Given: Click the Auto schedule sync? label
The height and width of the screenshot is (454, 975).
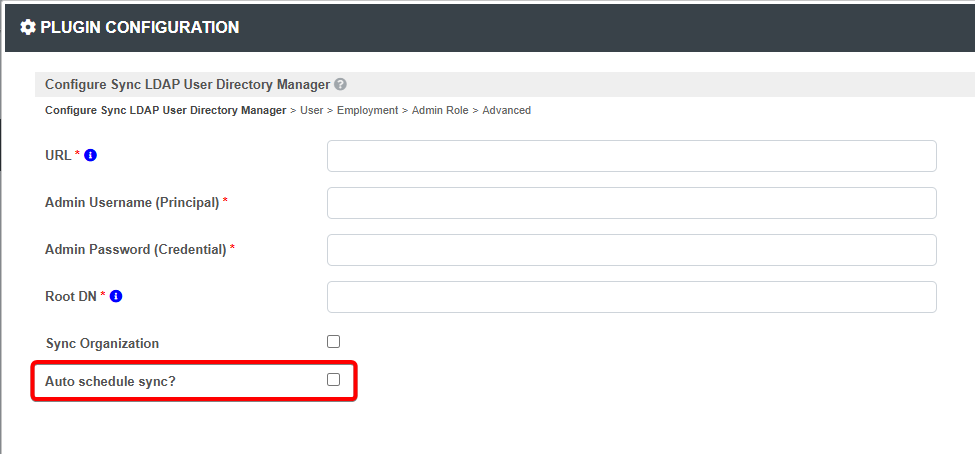Looking at the screenshot, I should tap(110, 381).
